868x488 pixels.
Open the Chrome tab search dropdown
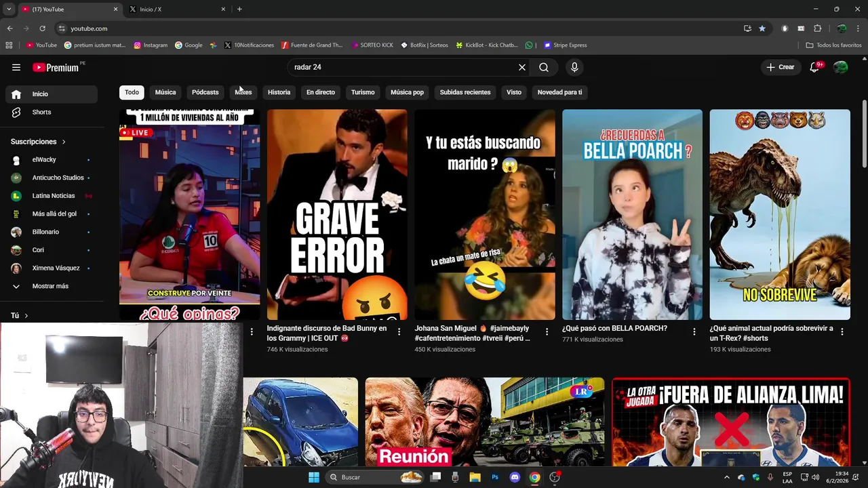click(x=8, y=9)
